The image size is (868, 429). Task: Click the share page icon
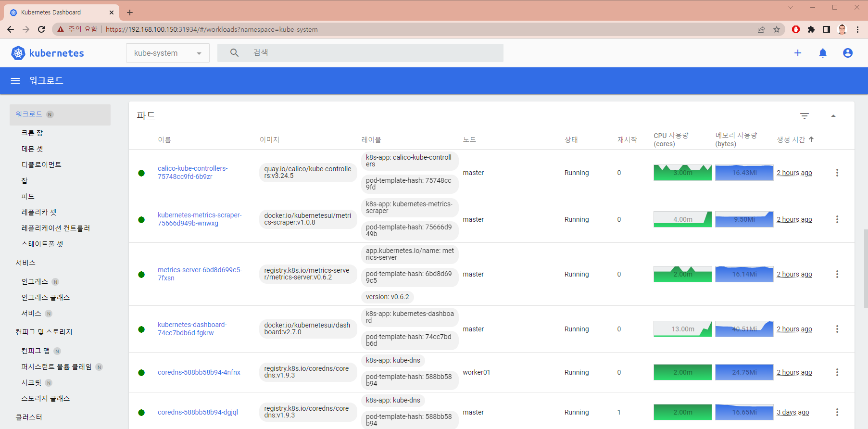coord(761,29)
